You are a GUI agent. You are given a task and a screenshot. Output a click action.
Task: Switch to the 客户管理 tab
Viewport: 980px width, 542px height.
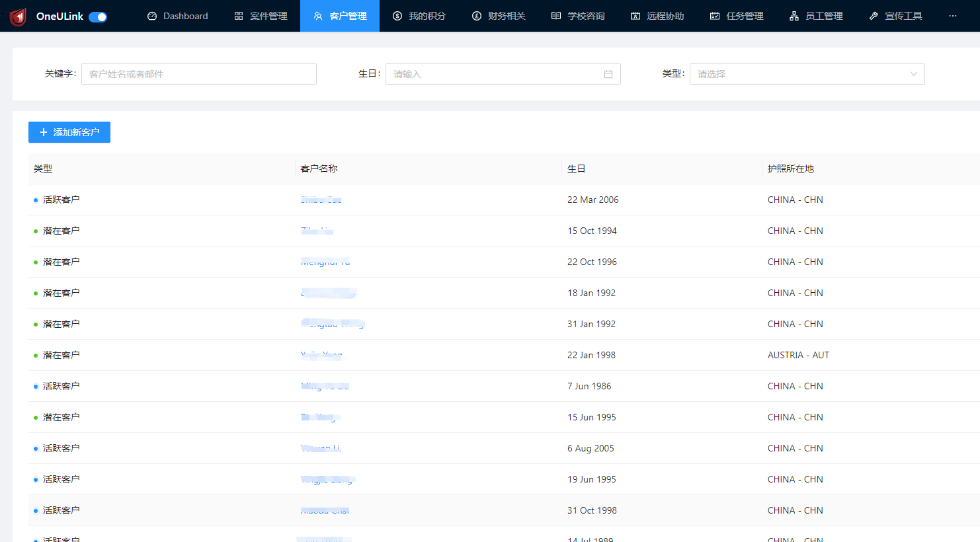[340, 16]
